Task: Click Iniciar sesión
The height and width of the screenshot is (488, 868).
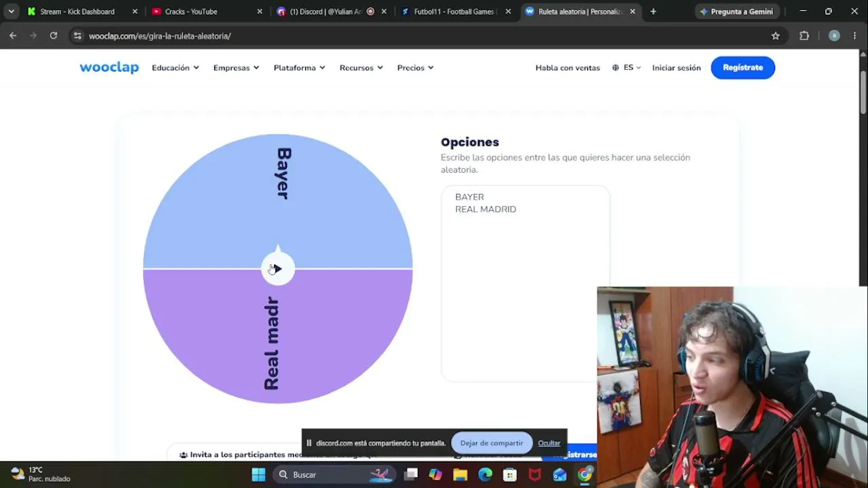Action: [676, 68]
